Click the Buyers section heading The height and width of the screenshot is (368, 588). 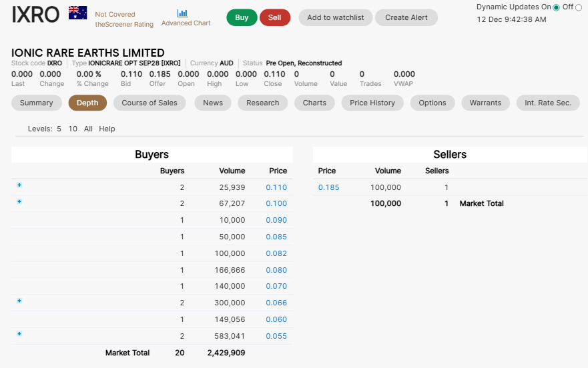point(152,155)
